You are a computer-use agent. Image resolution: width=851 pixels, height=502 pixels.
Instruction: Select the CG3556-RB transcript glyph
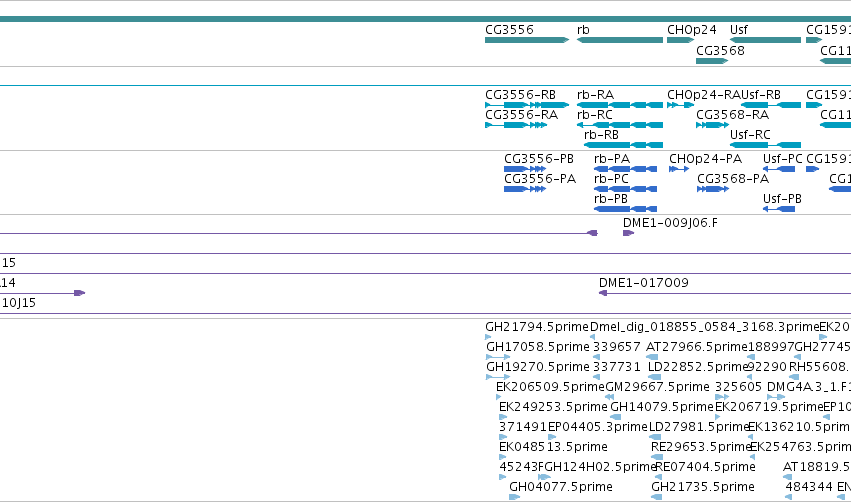(x=527, y=105)
